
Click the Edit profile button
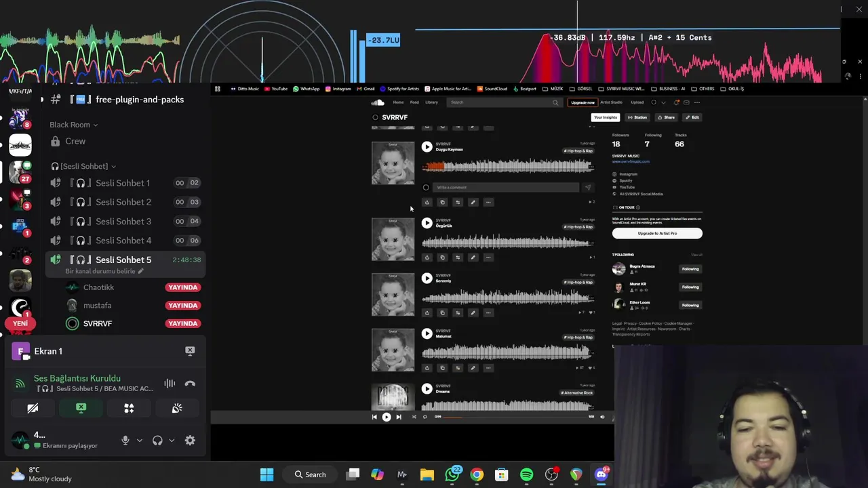(692, 117)
